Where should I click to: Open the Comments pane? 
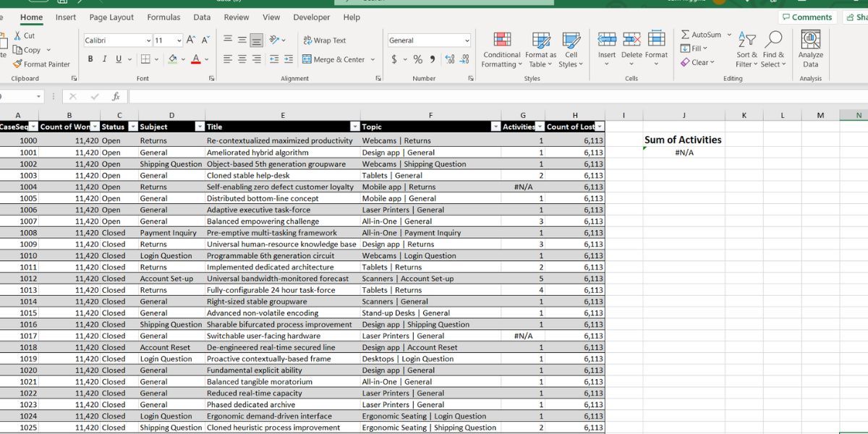point(807,17)
